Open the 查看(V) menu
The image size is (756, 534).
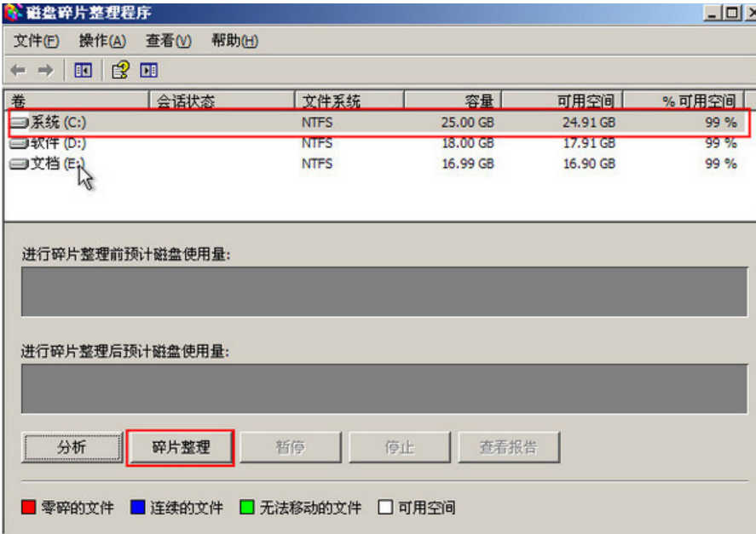pos(168,41)
